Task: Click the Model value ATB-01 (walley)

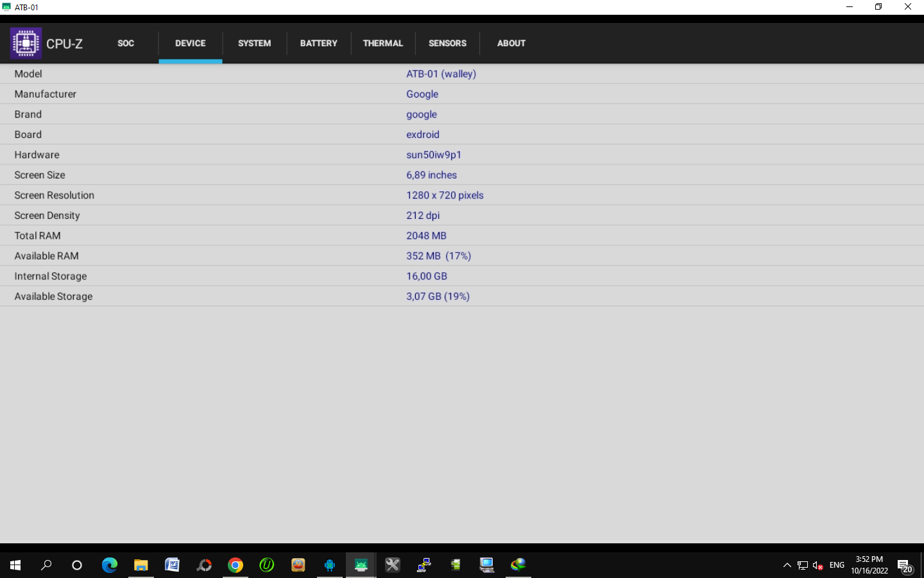Action: pyautogui.click(x=441, y=74)
